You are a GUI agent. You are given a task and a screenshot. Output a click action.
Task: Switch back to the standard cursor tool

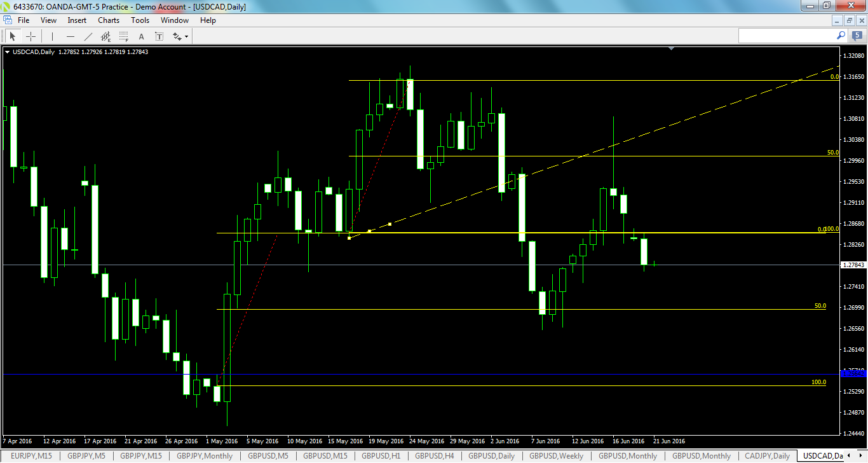click(x=13, y=36)
